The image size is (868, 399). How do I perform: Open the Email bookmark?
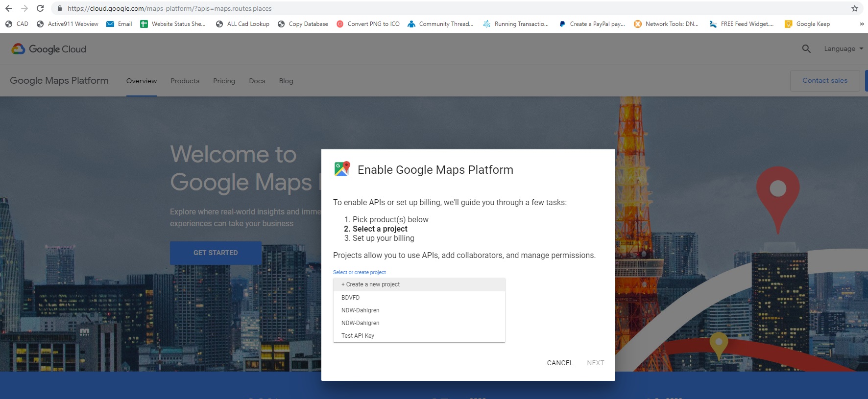click(119, 23)
